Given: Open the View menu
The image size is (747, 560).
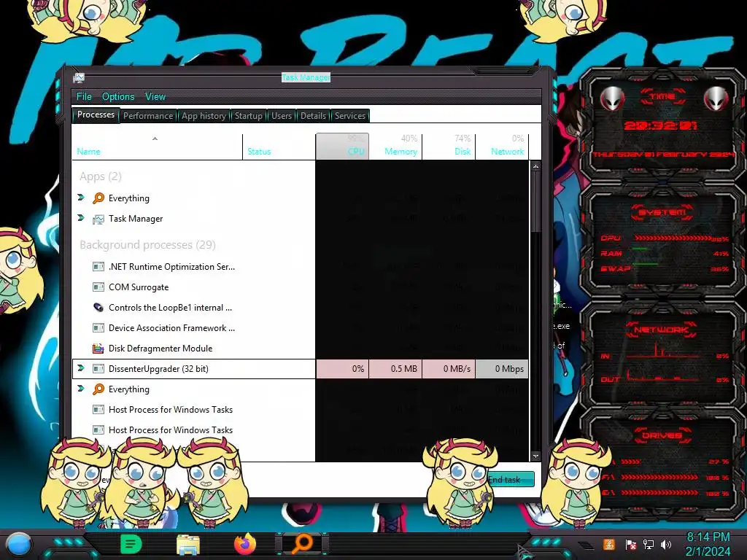Looking at the screenshot, I should click(155, 97).
